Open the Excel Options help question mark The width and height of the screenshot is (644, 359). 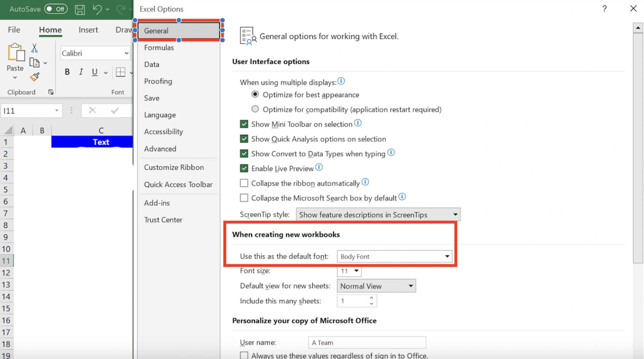604,9
